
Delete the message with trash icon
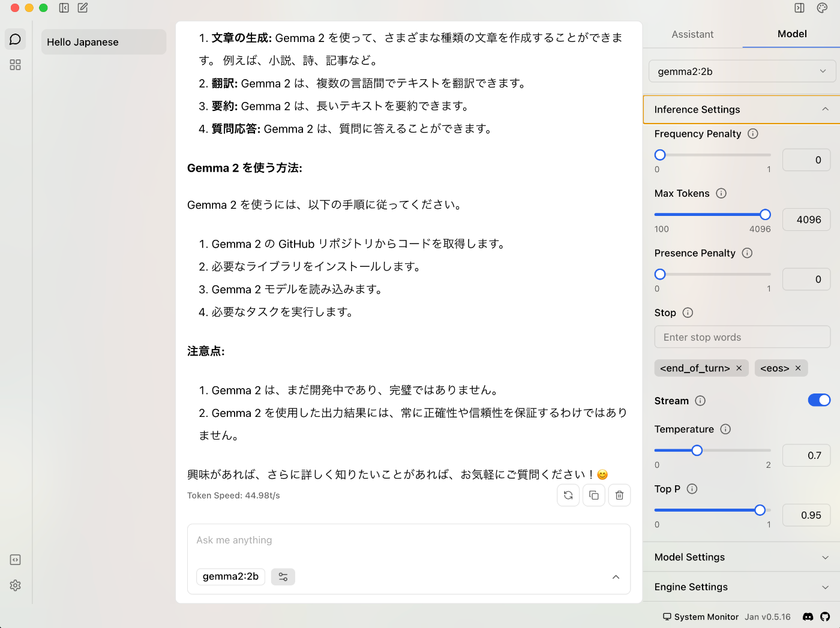[x=620, y=495]
